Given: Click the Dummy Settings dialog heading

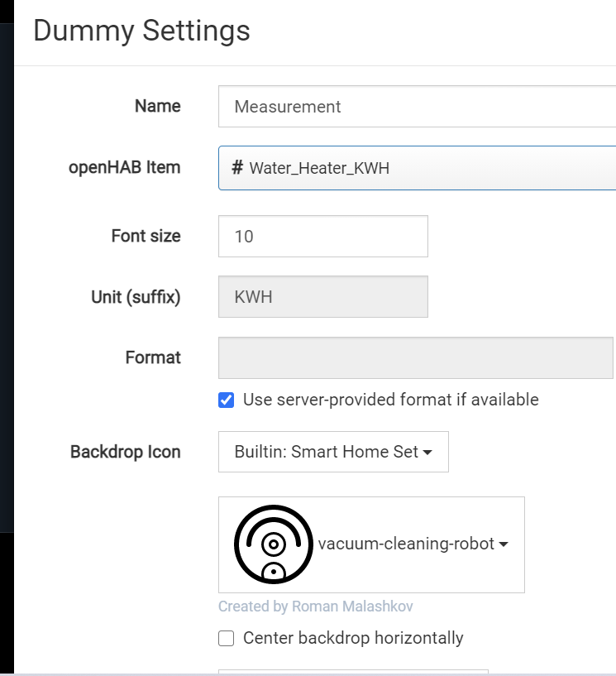Looking at the screenshot, I should point(141,31).
